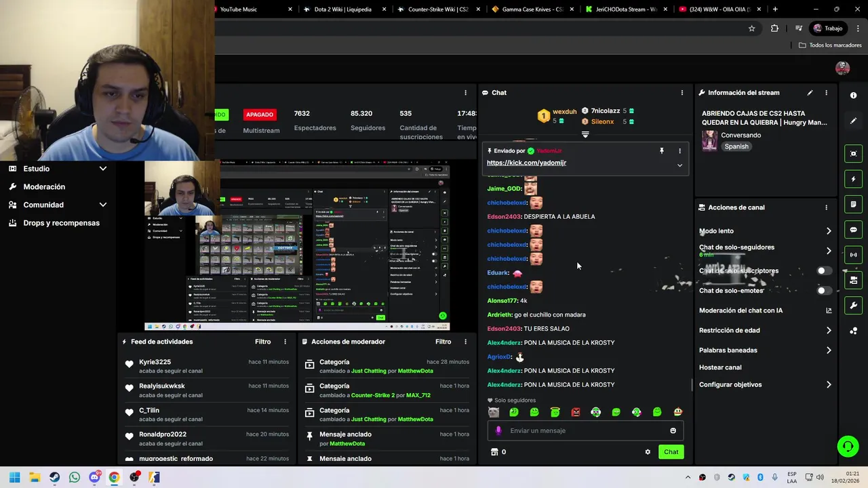Screen dimensions: 868x488
Task: Switch to W&W OIIA OIIA tab
Action: [x=719, y=9]
